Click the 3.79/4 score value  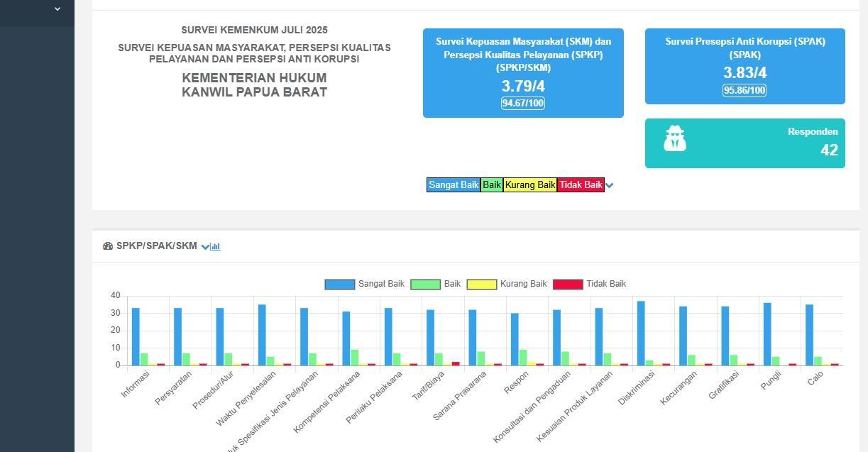click(x=523, y=87)
